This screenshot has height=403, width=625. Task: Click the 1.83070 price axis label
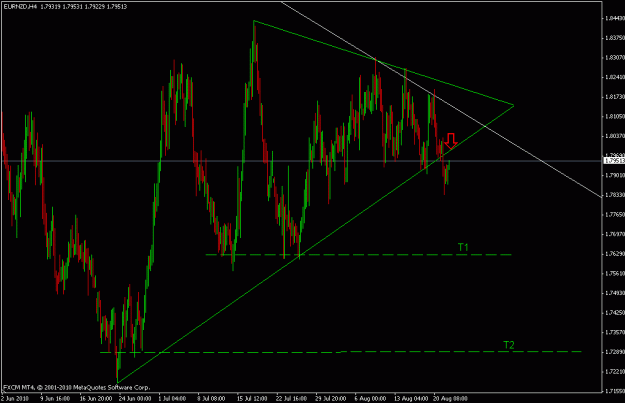coord(614,57)
